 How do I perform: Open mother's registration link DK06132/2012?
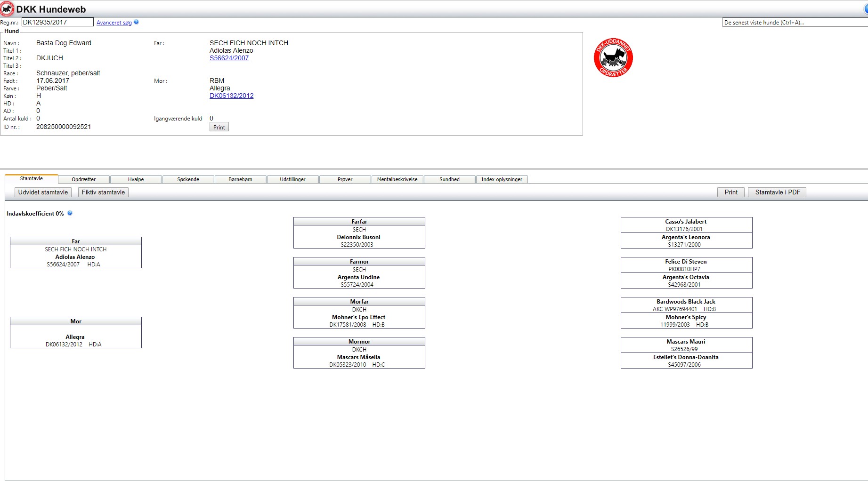(231, 96)
